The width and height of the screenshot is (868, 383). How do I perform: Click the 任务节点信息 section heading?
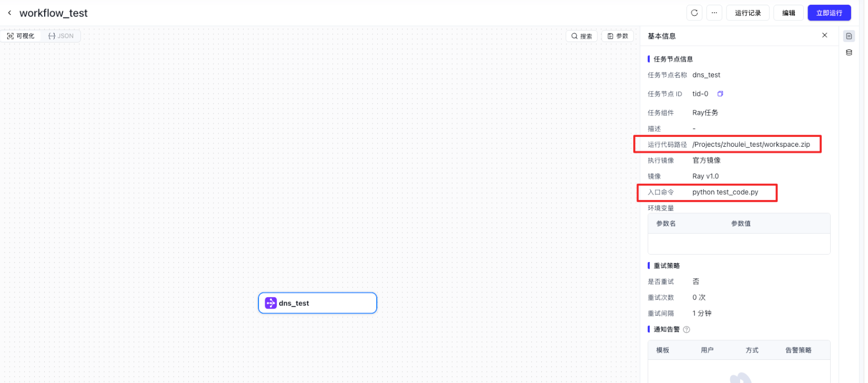point(673,59)
